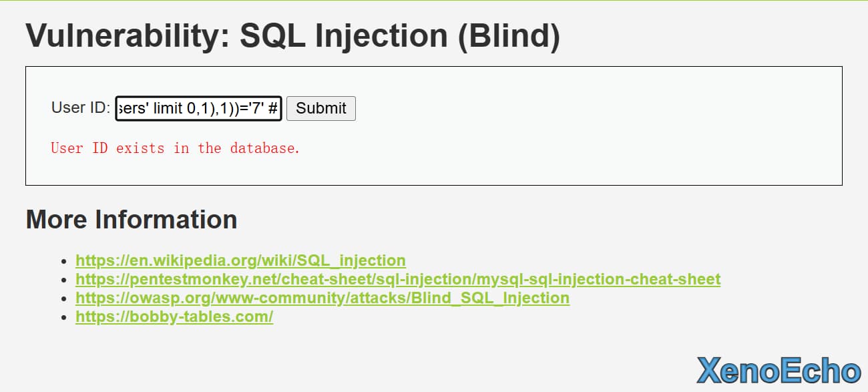Screen dimensions: 868x392
Task: Click the bullet beside the Wikipedia link
Action: pyautogui.click(x=64, y=261)
